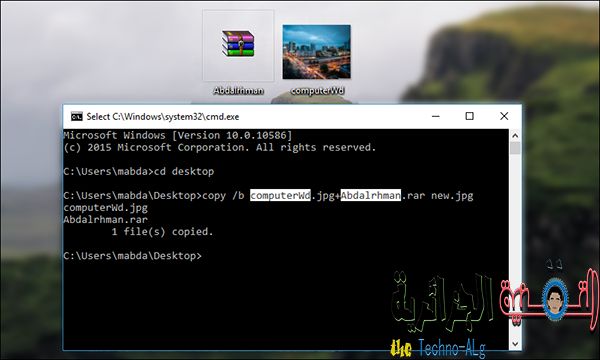The height and width of the screenshot is (360, 600).
Task: Click the Techno-ALg watermark text
Action: 452,348
